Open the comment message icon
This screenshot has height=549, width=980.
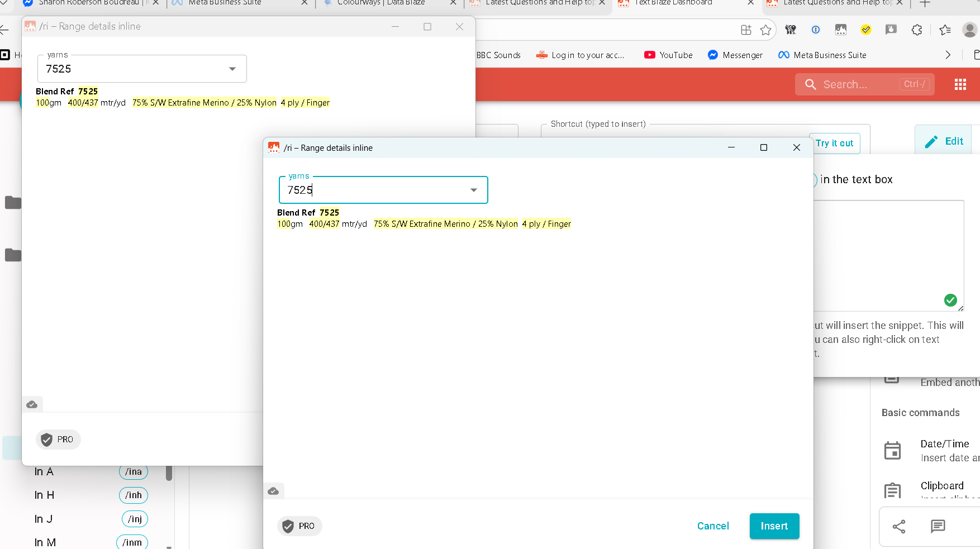point(938,526)
